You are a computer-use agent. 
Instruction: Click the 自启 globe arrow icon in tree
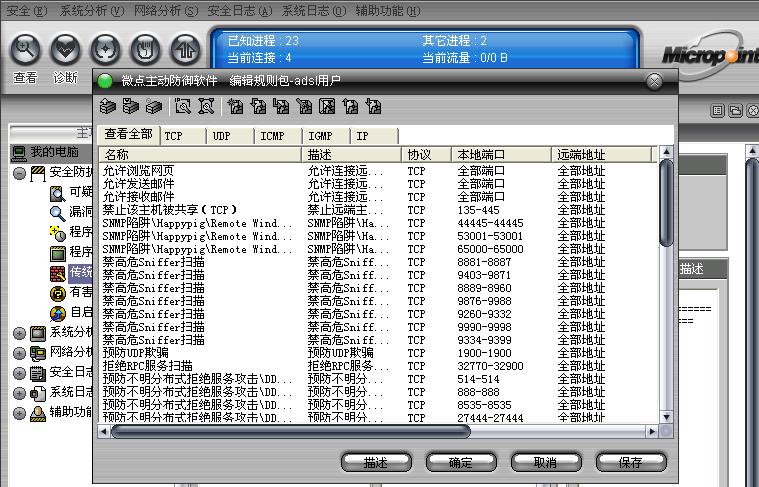[x=58, y=313]
